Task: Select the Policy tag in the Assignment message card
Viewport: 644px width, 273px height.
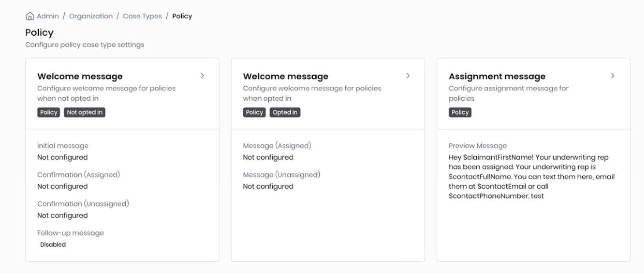Action: (460, 112)
